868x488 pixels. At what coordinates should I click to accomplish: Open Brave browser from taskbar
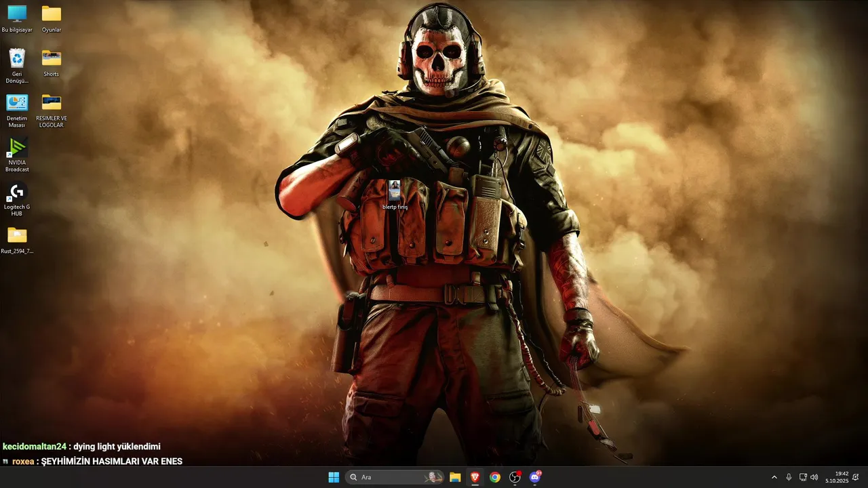pos(475,477)
